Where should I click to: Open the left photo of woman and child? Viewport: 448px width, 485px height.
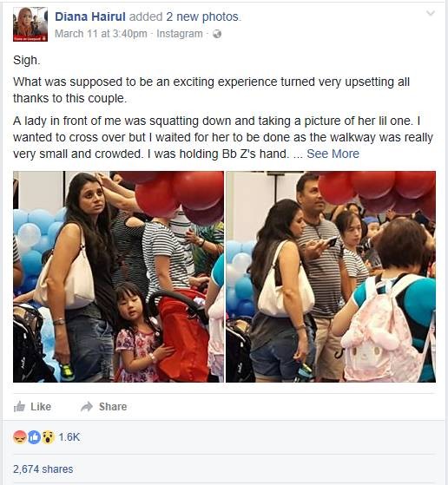pyautogui.click(x=118, y=277)
